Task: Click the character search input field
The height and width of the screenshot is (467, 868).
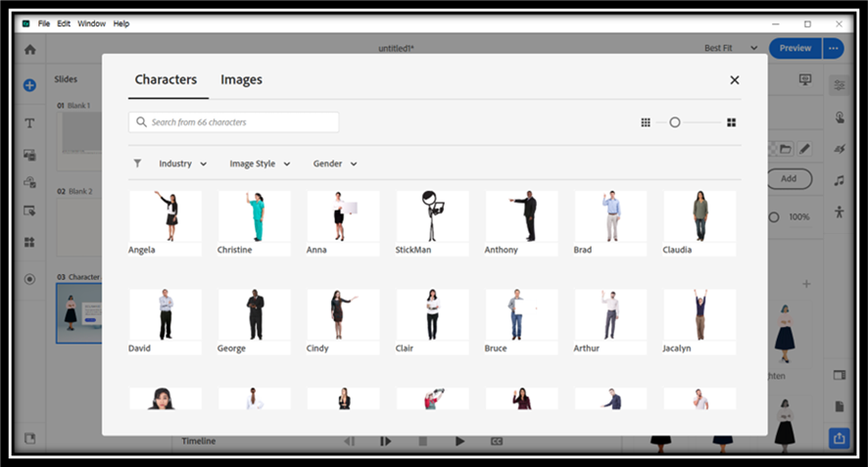Action: pos(240,122)
